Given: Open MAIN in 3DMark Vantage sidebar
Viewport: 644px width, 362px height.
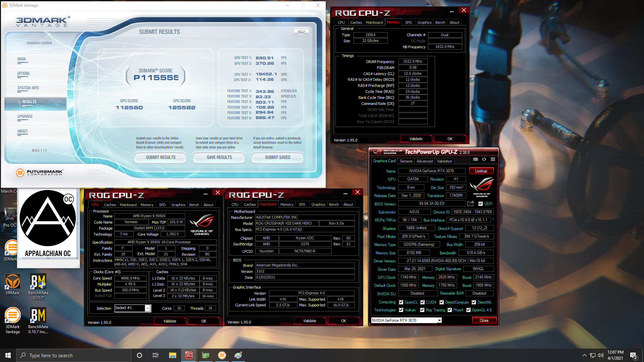Looking at the screenshot, I should pos(21,59).
